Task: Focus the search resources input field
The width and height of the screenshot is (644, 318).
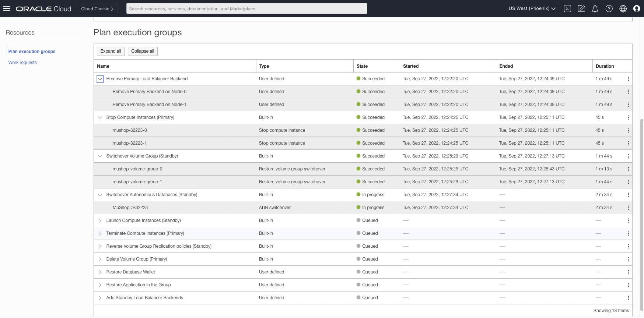Action: click(246, 8)
